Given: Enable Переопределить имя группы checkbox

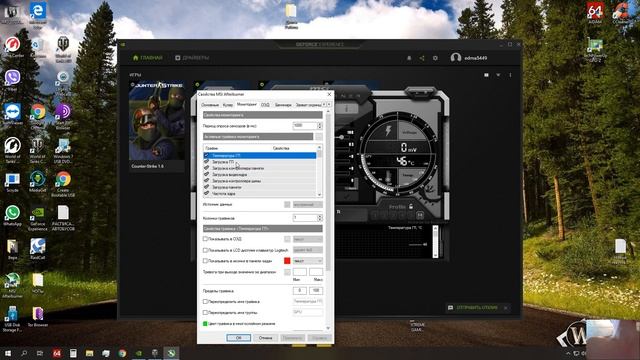Looking at the screenshot, I should pyautogui.click(x=205, y=312).
